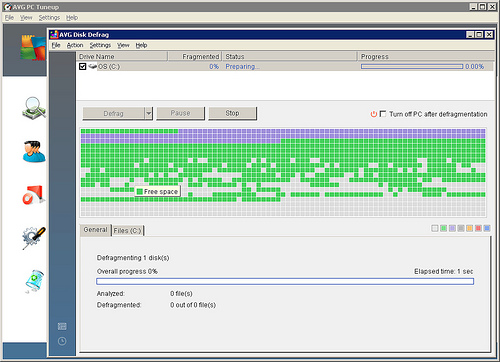Expand the Defrag button dropdown arrow
500x362 pixels.
149,113
